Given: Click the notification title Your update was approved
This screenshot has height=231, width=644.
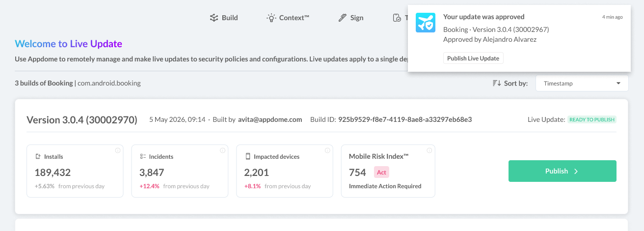Looking at the screenshot, I should tap(484, 17).
